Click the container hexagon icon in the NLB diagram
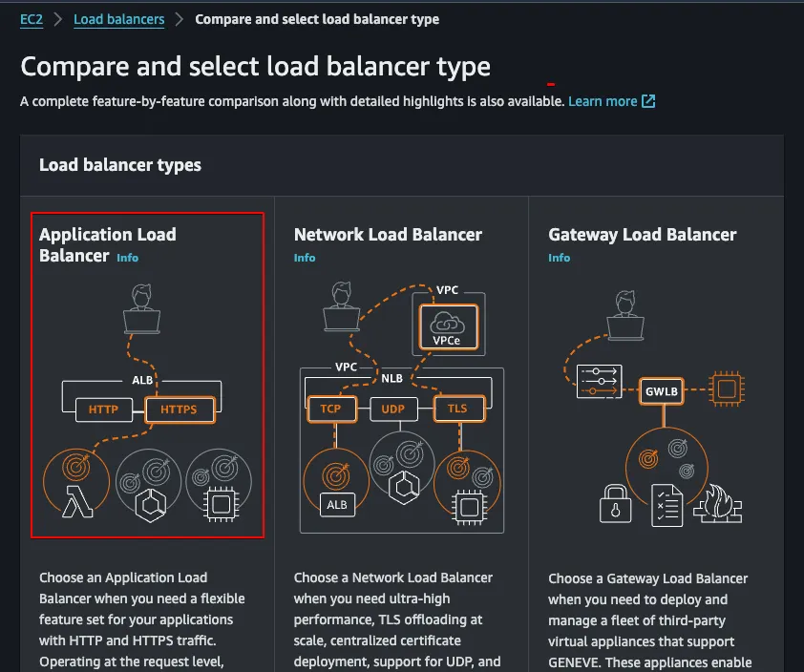Screen dimensions: 804x672 [404, 488]
